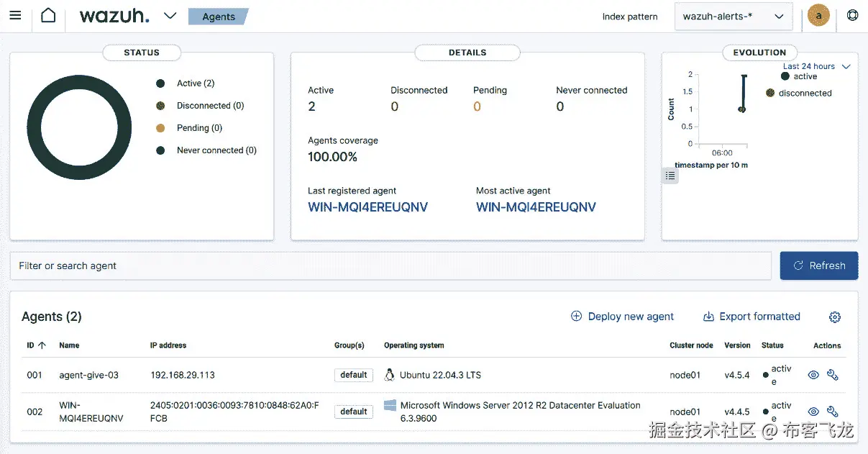Open the help icon in header
The image size is (868, 454).
[x=852, y=15]
